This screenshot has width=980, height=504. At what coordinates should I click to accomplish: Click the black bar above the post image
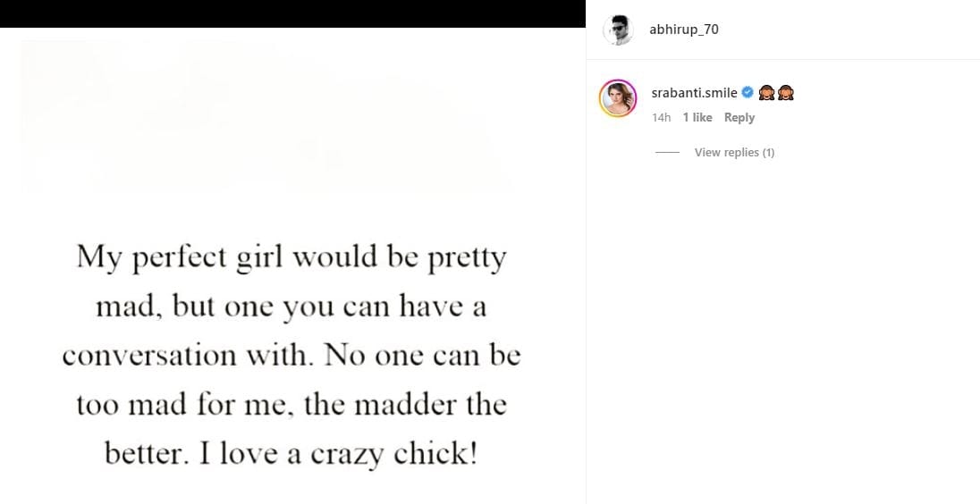[292, 13]
